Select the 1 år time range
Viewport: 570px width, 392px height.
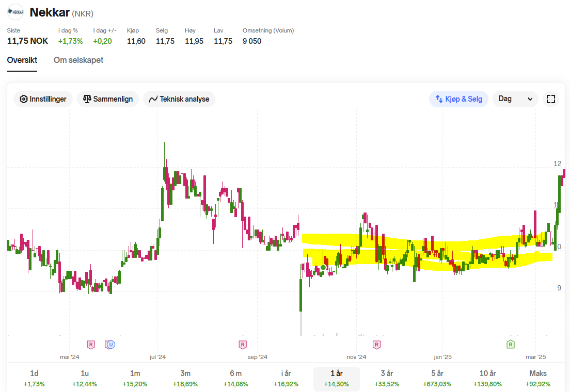(x=337, y=379)
